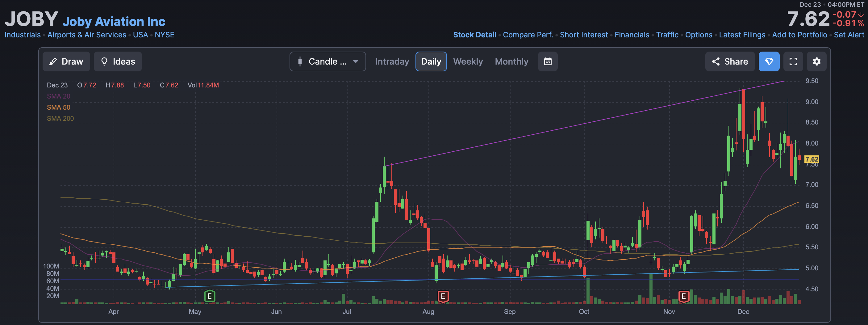Switch to the Intraday timeframe
This screenshot has width=868, height=325.
coord(392,61)
